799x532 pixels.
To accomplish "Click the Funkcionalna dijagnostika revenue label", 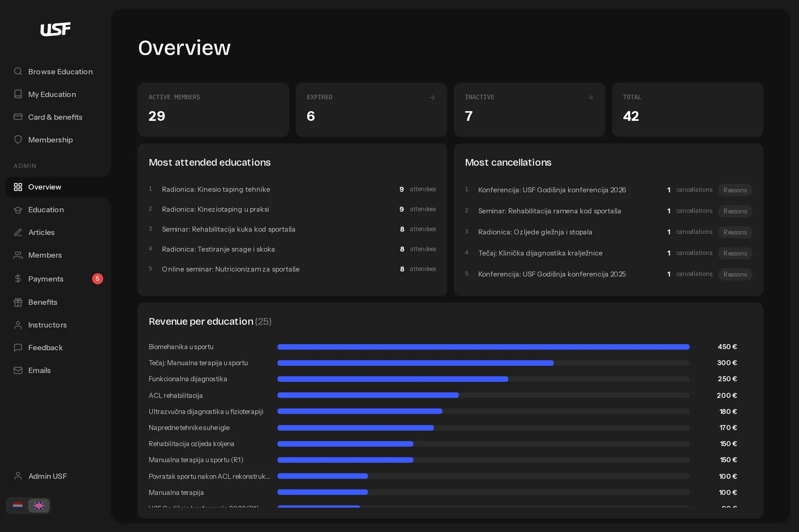I will pyautogui.click(x=188, y=379).
